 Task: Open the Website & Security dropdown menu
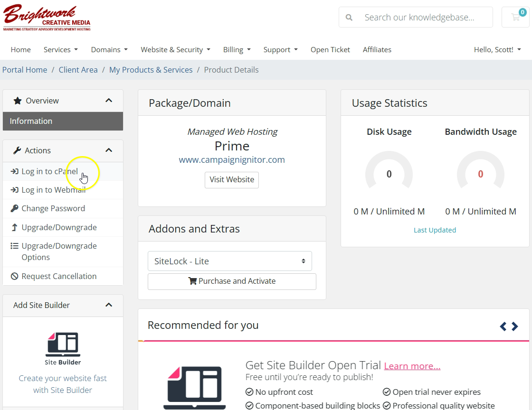pos(175,49)
